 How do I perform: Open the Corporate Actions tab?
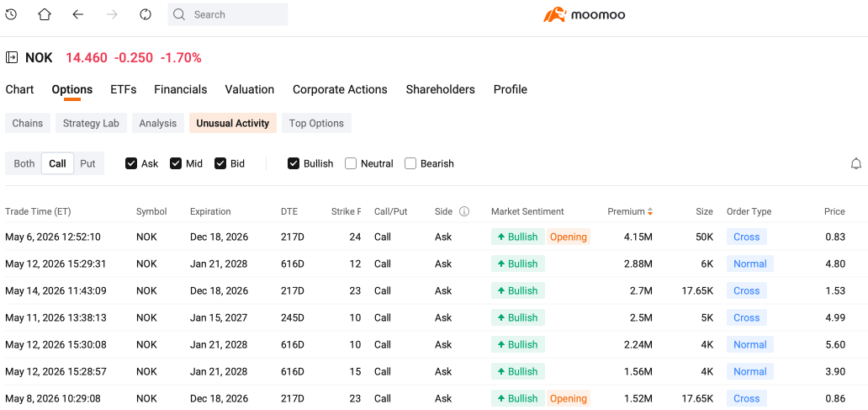point(340,89)
